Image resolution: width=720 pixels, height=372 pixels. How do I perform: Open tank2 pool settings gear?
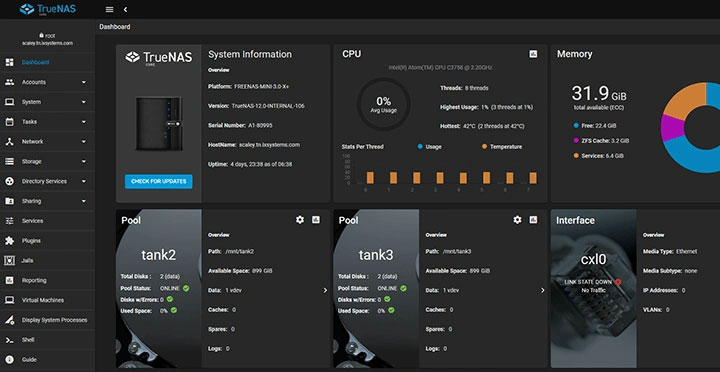300,220
